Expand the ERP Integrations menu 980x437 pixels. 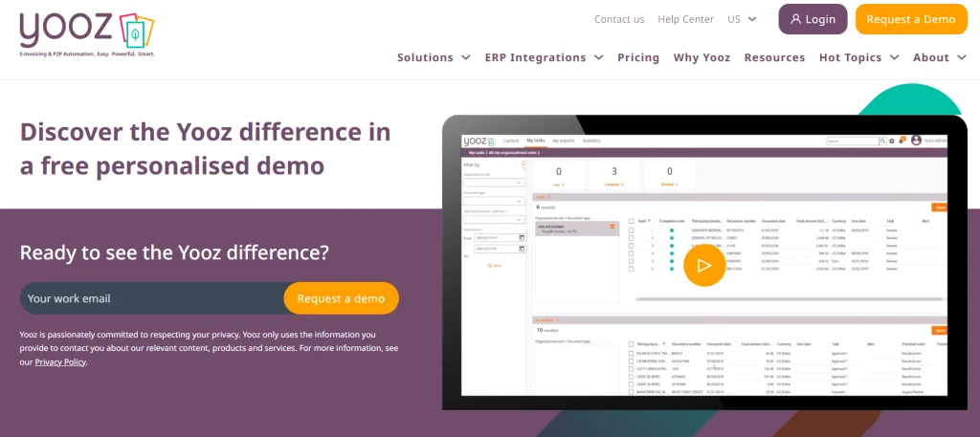[x=544, y=57]
